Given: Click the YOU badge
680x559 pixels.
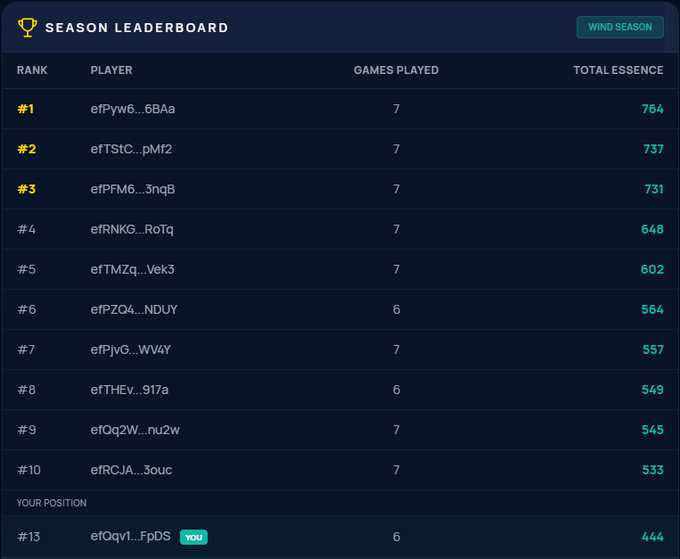Looking at the screenshot, I should [194, 537].
